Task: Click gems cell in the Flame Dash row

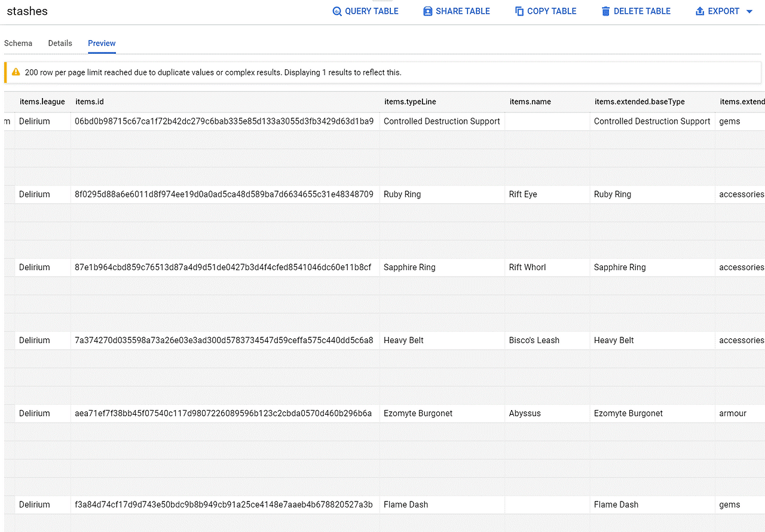Action: [740, 505]
